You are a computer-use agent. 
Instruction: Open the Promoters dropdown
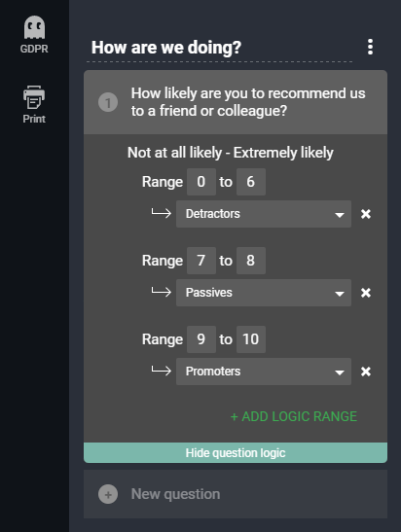point(264,372)
